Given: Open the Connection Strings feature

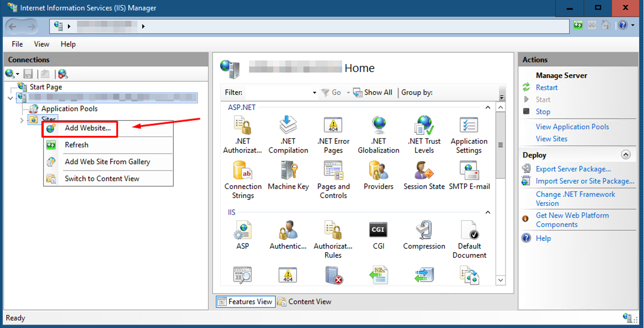Looking at the screenshot, I should coord(243,180).
